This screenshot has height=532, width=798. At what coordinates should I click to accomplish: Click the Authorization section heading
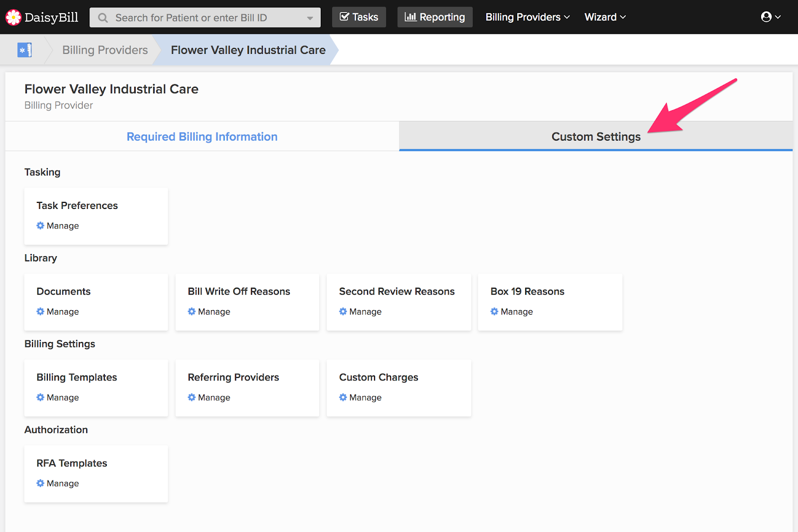pyautogui.click(x=56, y=429)
